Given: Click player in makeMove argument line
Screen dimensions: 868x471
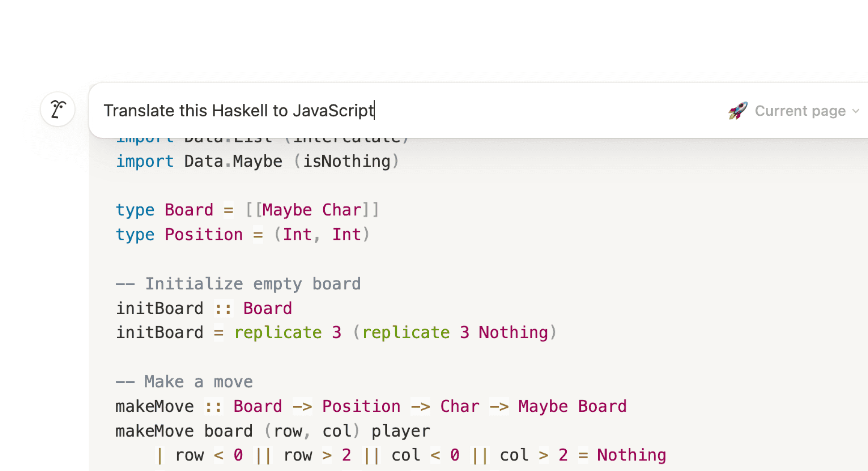Looking at the screenshot, I should (x=400, y=431).
